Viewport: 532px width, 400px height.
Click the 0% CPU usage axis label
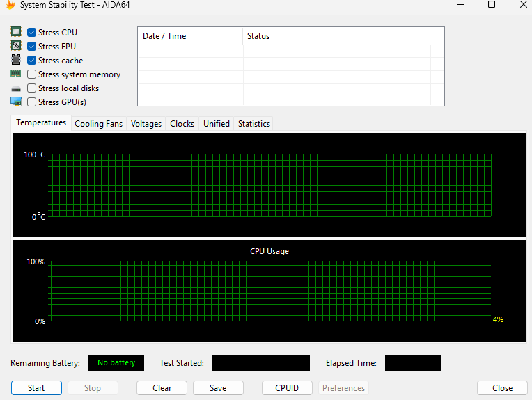click(40, 321)
